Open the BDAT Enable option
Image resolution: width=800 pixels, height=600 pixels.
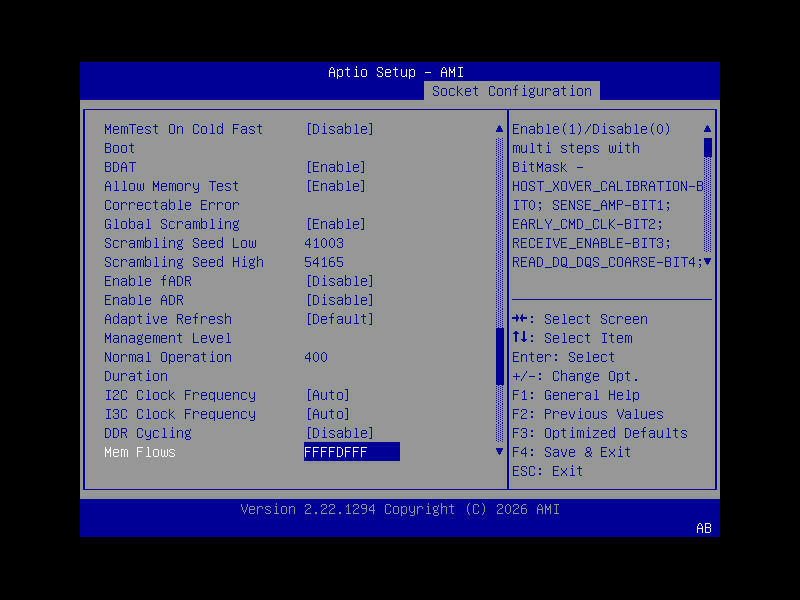335,167
